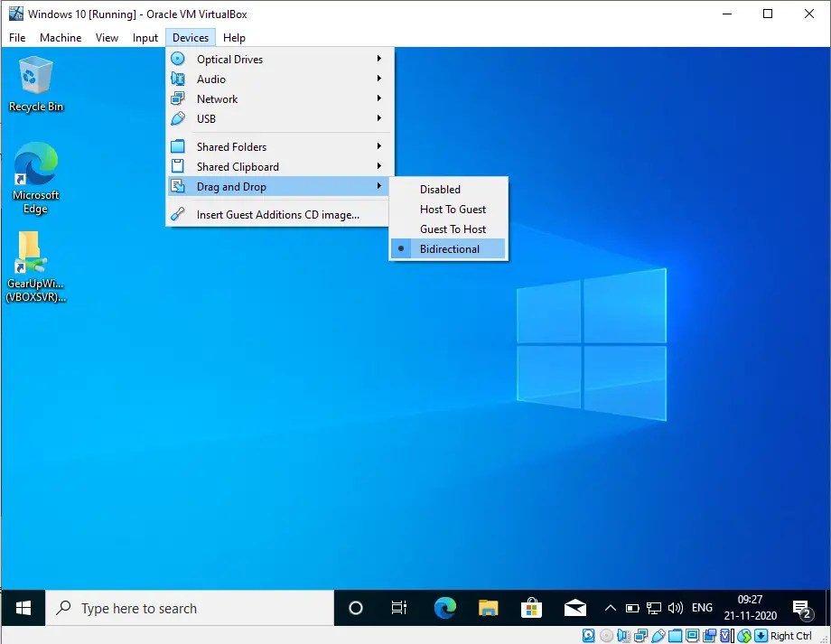Viewport: 831px width, 644px height.
Task: Open the Input menu
Action: pyautogui.click(x=145, y=38)
